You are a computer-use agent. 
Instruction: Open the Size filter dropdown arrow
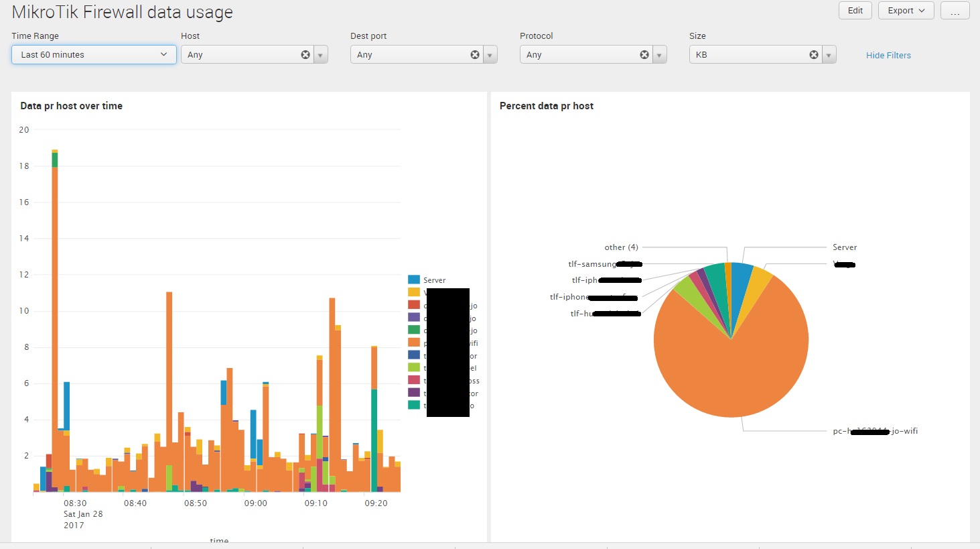pyautogui.click(x=829, y=54)
